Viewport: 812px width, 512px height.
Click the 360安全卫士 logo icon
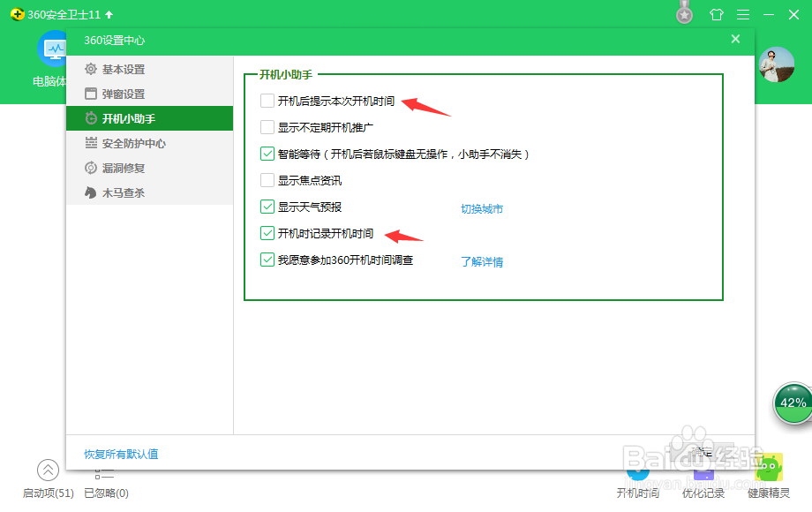(x=17, y=14)
